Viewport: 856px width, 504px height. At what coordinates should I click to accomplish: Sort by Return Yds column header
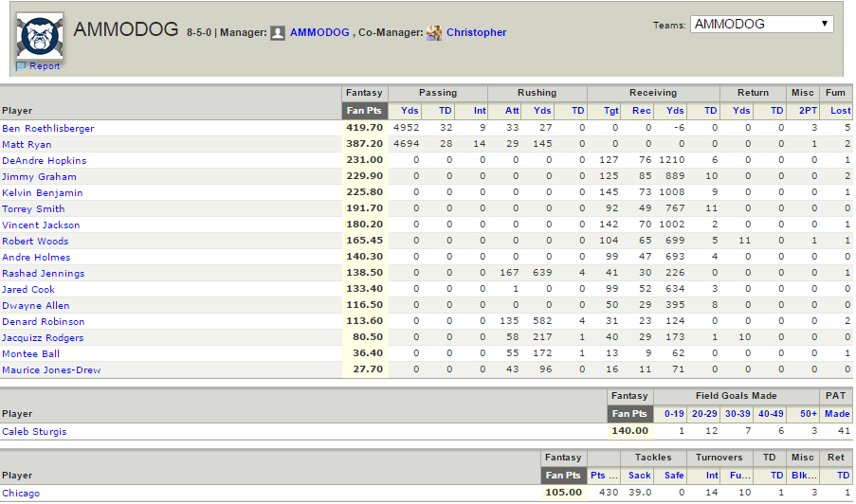pyautogui.click(x=741, y=111)
